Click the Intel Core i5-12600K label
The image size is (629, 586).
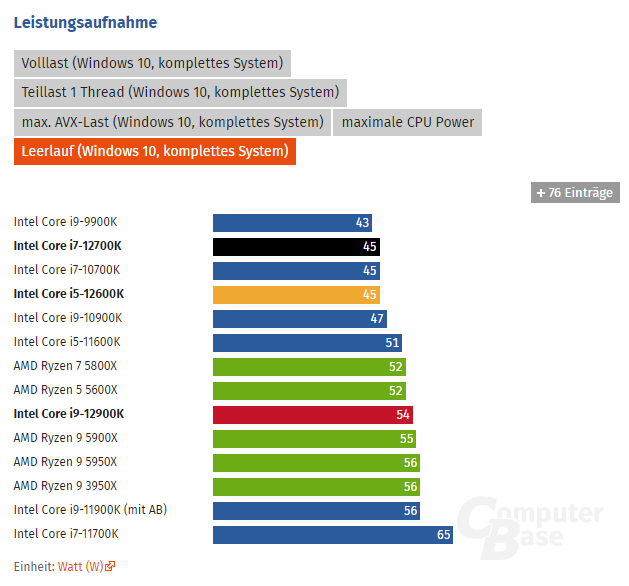(69, 294)
